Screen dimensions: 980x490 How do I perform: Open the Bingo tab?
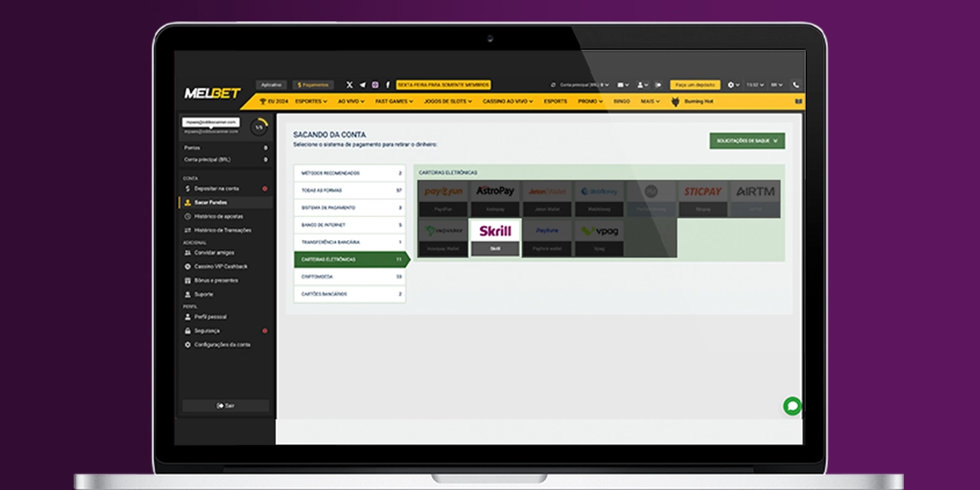pyautogui.click(x=621, y=101)
